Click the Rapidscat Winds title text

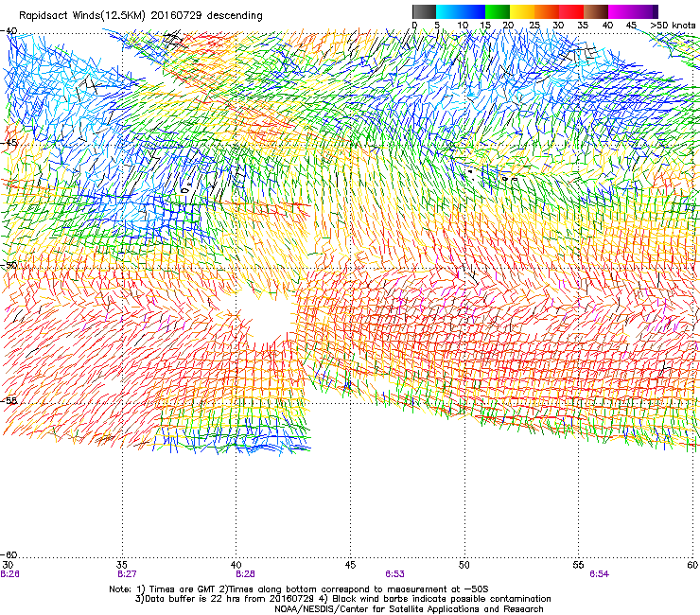[x=140, y=15]
